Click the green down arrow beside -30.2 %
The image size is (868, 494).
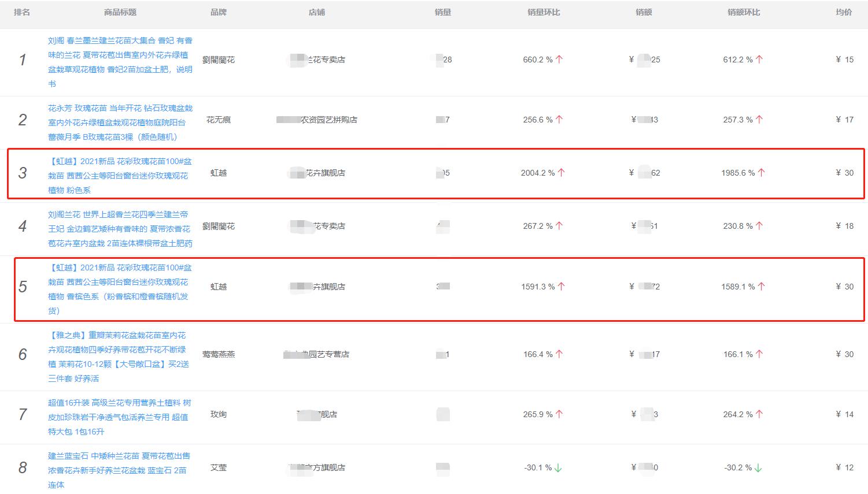[x=758, y=467]
